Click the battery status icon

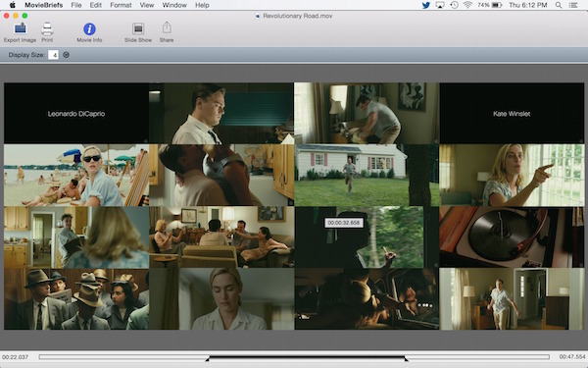497,5
